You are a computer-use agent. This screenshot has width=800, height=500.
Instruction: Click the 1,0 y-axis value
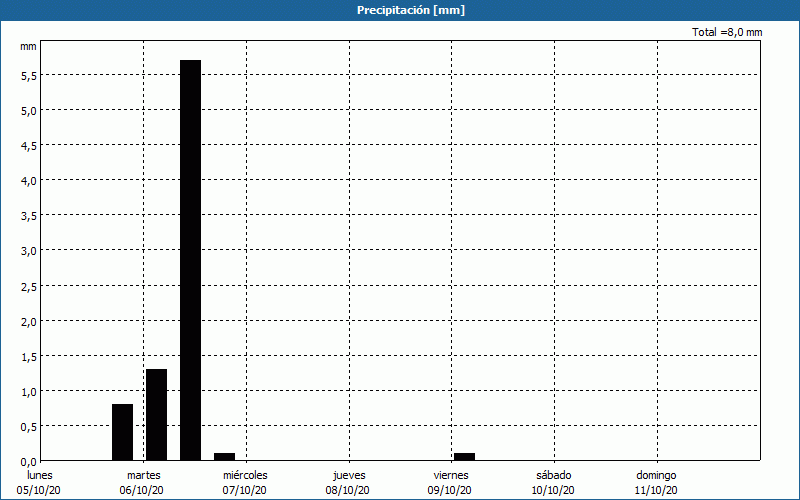coord(29,392)
